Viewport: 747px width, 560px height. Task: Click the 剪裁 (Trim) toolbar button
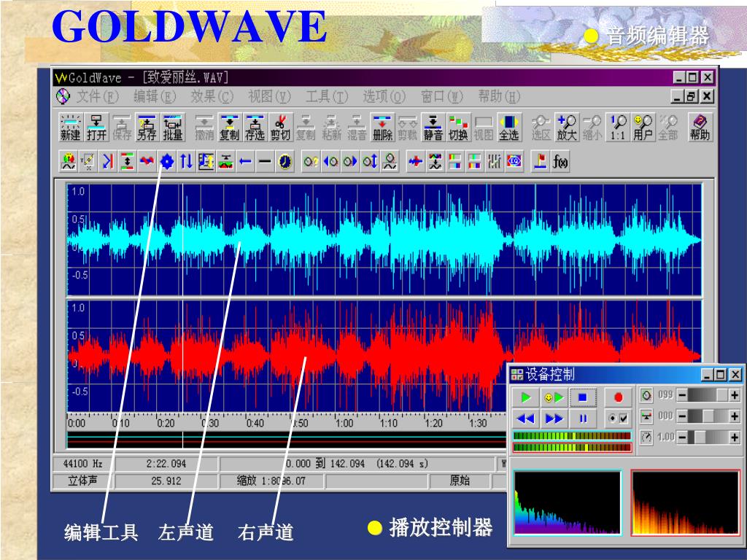[407, 127]
